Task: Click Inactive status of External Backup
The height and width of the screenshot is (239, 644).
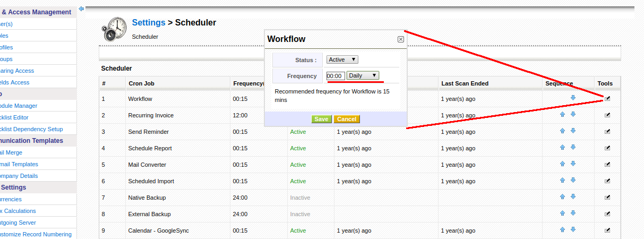Action: click(300, 214)
